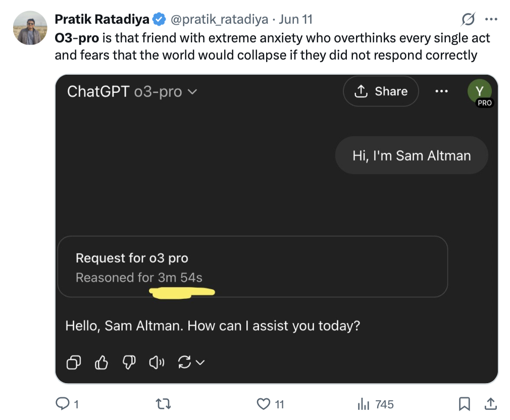Viewport: 510px width, 420px height.
Task: Like the tweet with heart icon
Action: [264, 404]
